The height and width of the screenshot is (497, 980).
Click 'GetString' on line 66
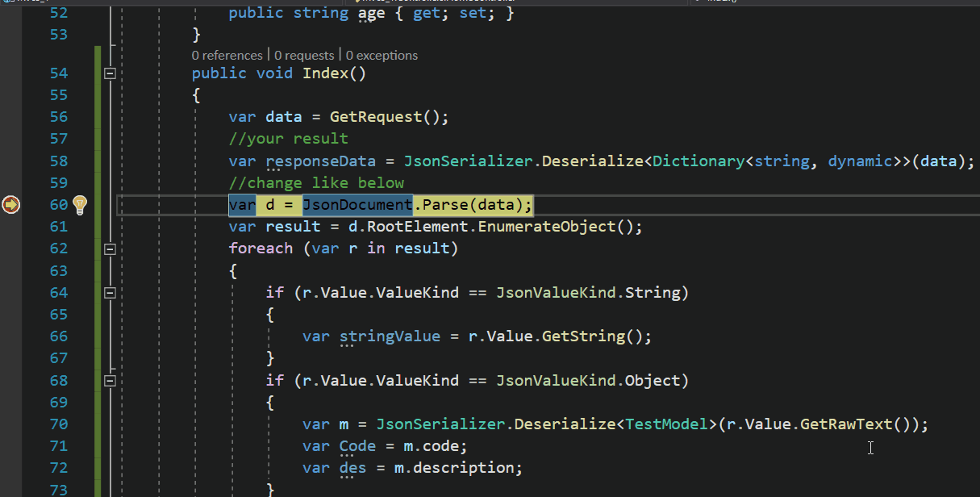click(583, 336)
